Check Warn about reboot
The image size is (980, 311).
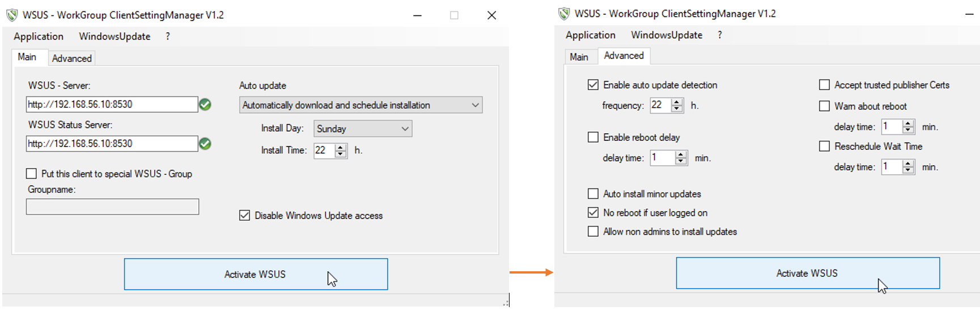point(824,106)
